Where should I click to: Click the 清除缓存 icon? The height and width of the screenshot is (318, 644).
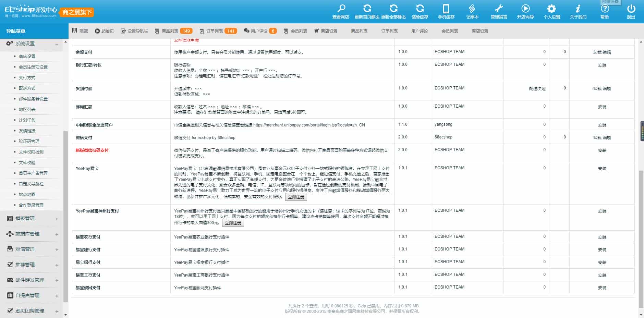coord(420,9)
